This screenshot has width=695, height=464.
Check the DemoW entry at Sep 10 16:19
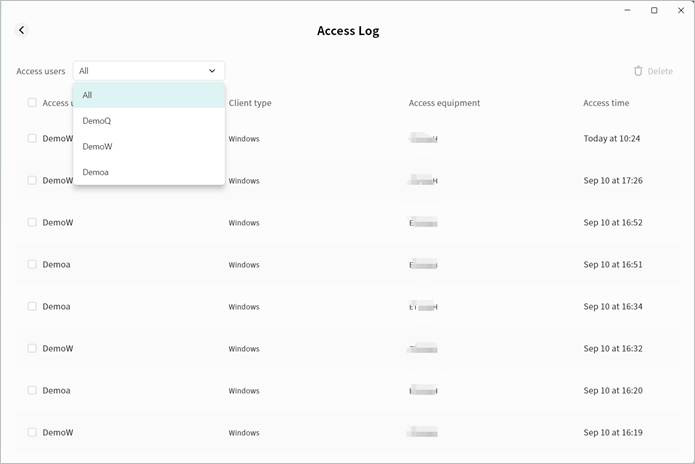(32, 432)
